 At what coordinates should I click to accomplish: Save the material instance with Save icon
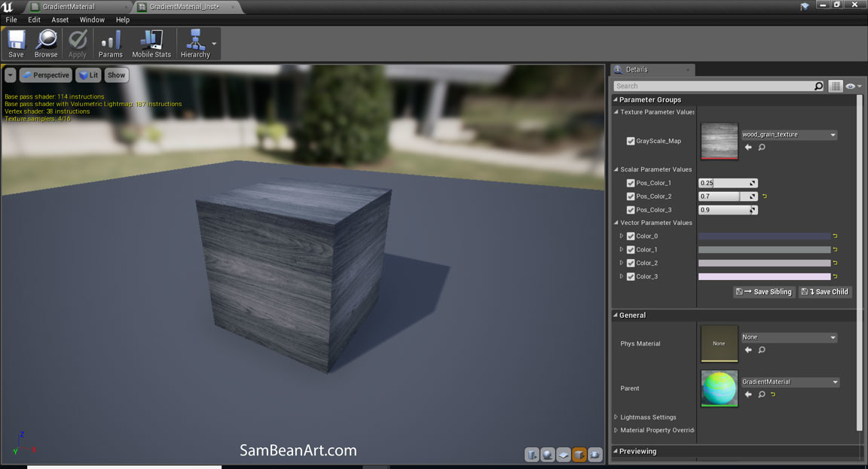click(x=16, y=44)
